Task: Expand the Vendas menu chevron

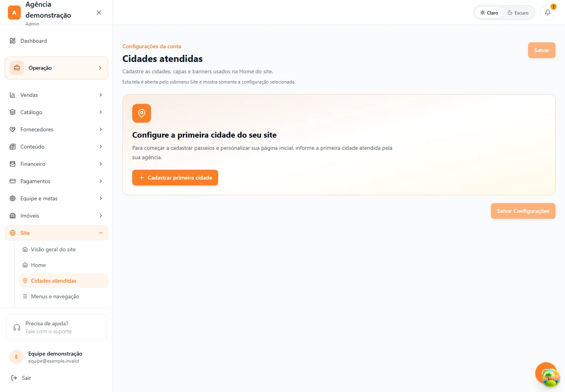Action: (101, 95)
